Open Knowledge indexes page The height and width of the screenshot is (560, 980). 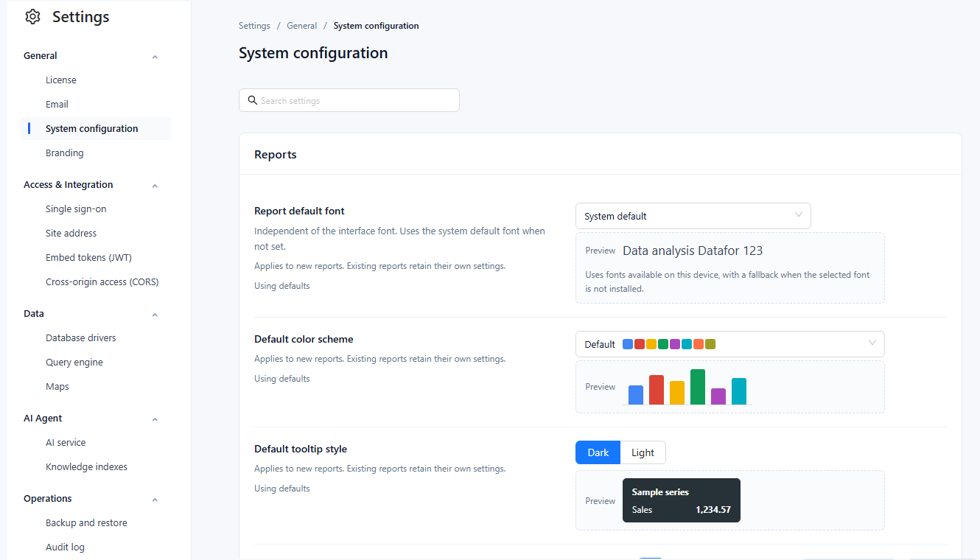pos(86,466)
